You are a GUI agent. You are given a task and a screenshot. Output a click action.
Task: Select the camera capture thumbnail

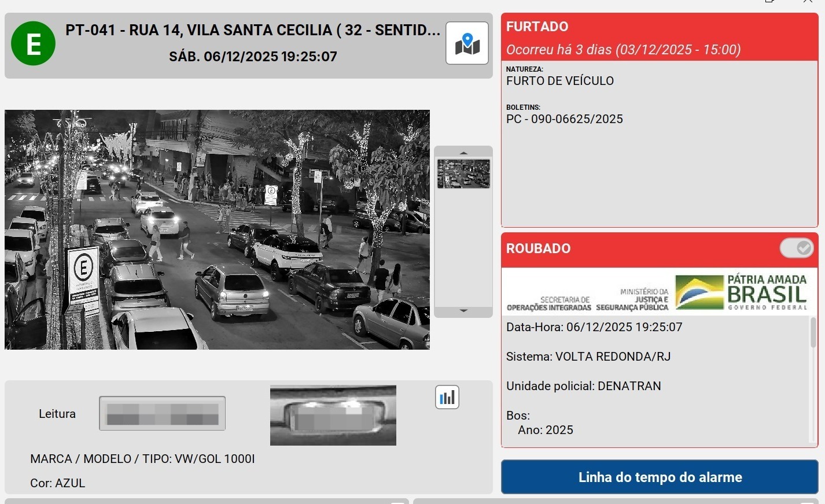[463, 174]
